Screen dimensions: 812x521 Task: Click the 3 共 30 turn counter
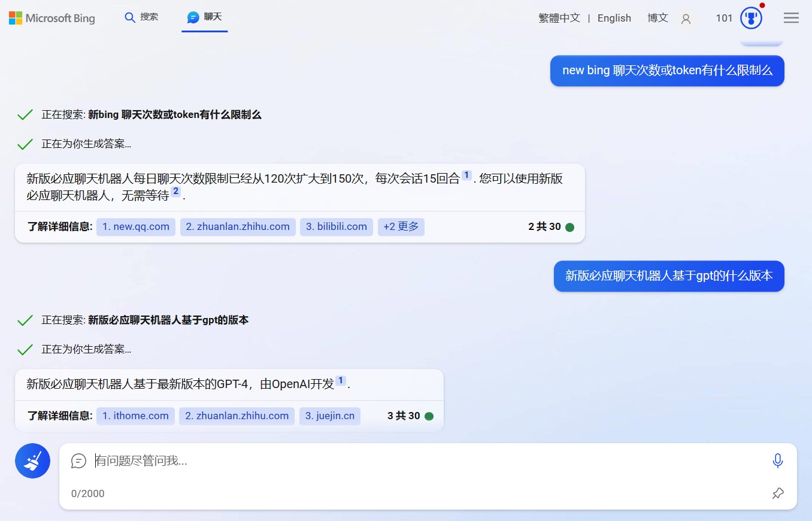[404, 416]
